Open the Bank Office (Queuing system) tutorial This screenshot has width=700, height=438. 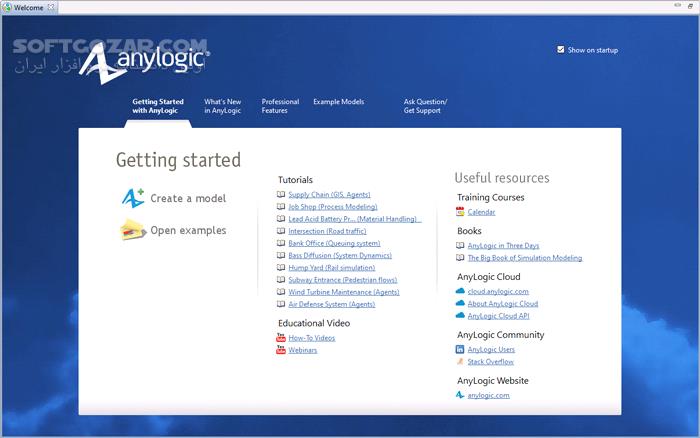tap(334, 243)
